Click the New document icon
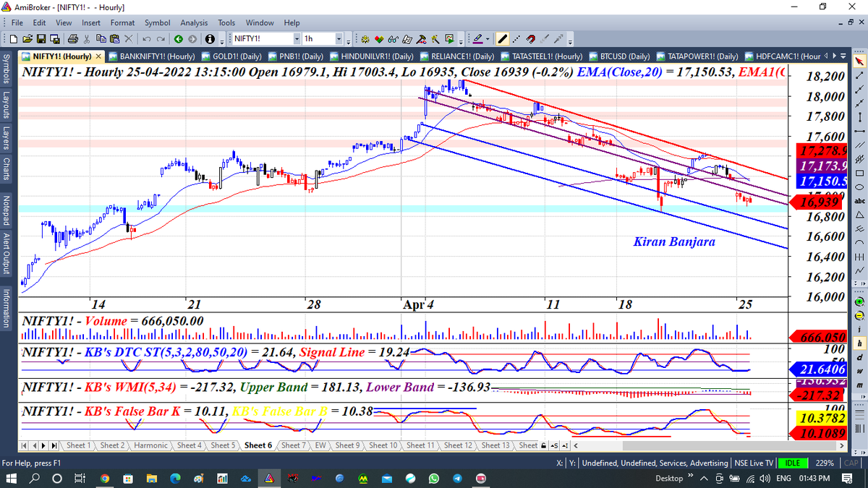 click(x=14, y=38)
